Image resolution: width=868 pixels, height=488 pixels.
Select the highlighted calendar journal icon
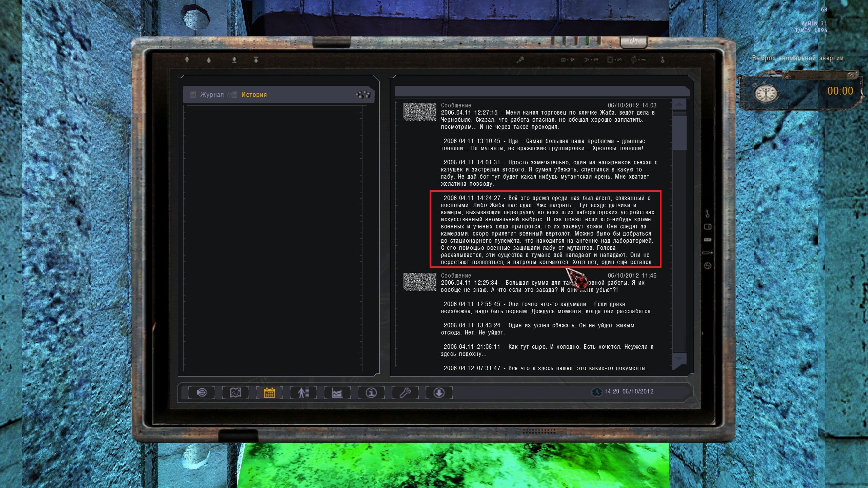[270, 393]
